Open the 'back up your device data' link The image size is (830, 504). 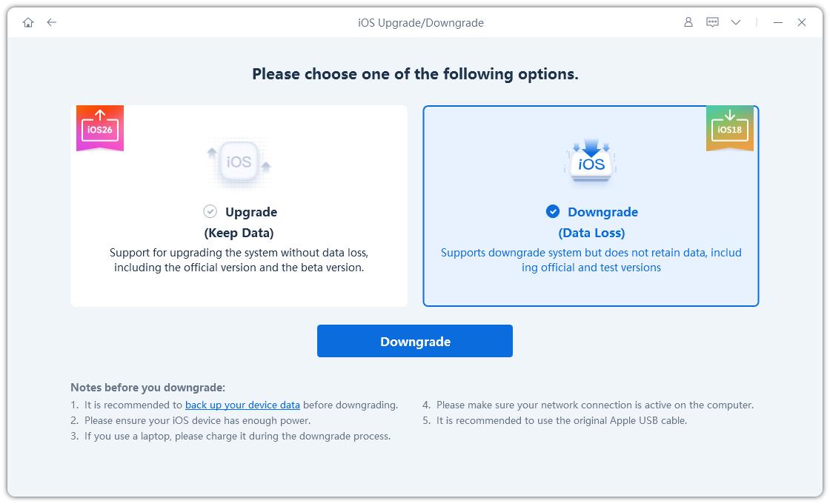click(242, 405)
